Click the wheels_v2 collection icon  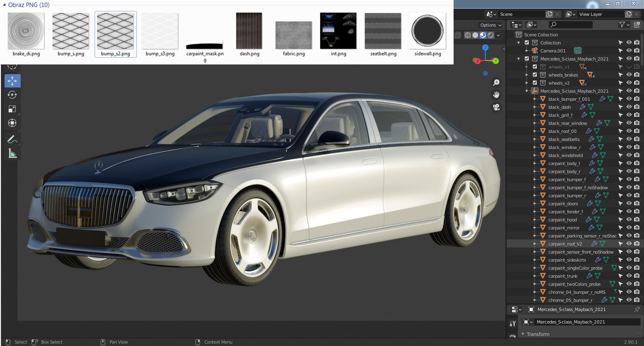(543, 83)
